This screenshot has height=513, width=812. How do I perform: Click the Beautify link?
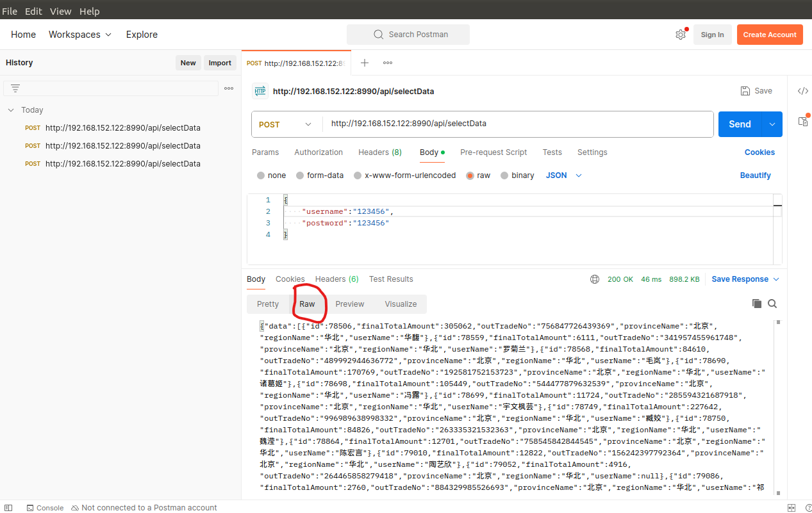coord(755,175)
